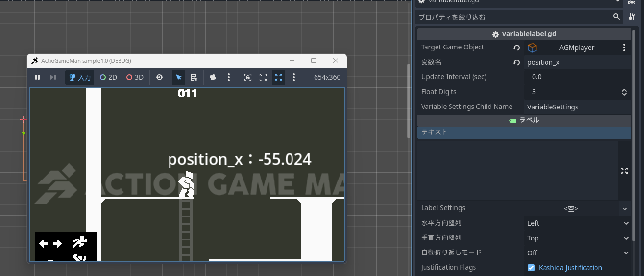Toggle the 入力 input mode button
Image resolution: width=644 pixels, height=276 pixels.
[x=80, y=77]
